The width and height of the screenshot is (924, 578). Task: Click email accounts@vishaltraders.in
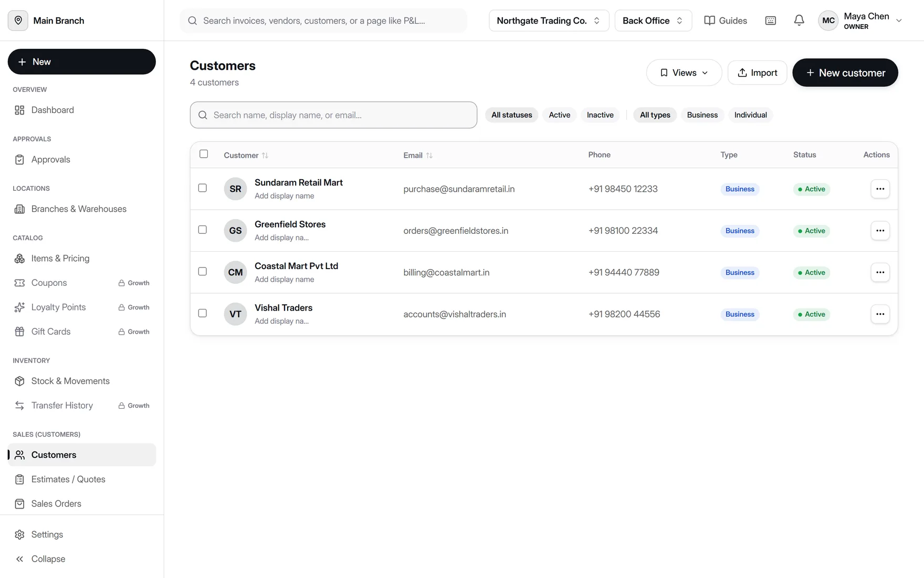455,314
